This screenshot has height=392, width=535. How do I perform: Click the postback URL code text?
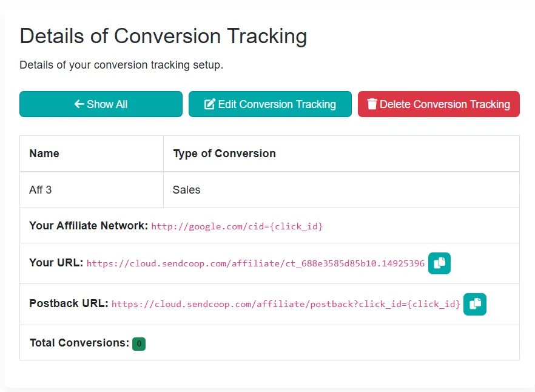286,304
